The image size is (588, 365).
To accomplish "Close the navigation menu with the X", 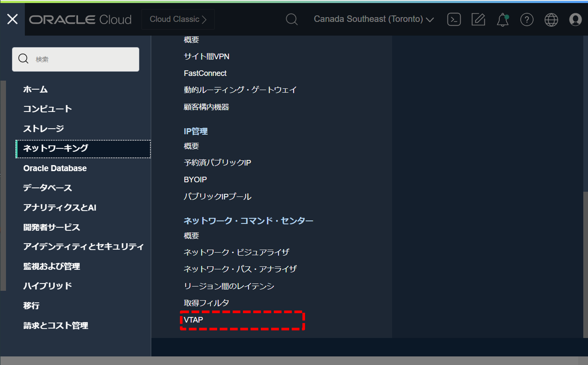I will tap(12, 19).
